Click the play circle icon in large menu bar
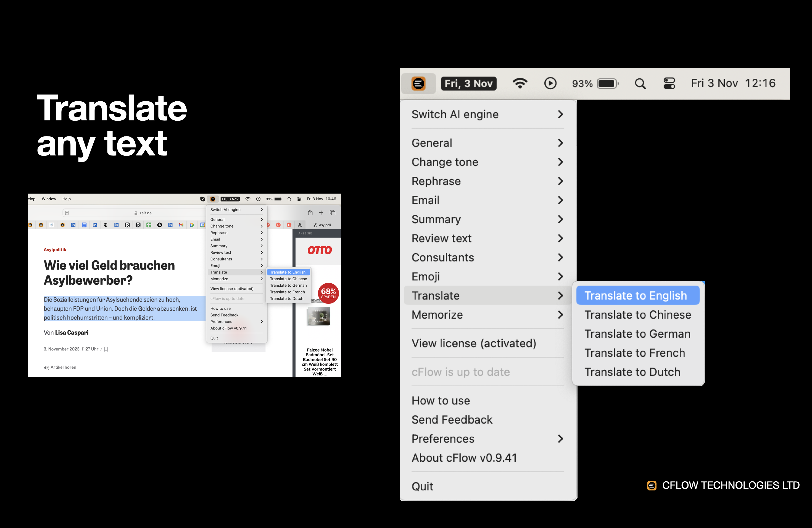The width and height of the screenshot is (812, 528). tap(550, 84)
